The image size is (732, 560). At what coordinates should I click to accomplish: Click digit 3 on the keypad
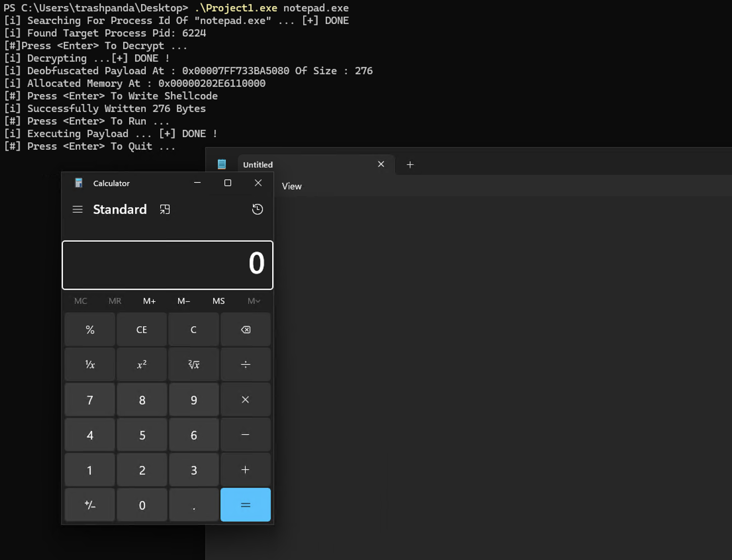194,470
